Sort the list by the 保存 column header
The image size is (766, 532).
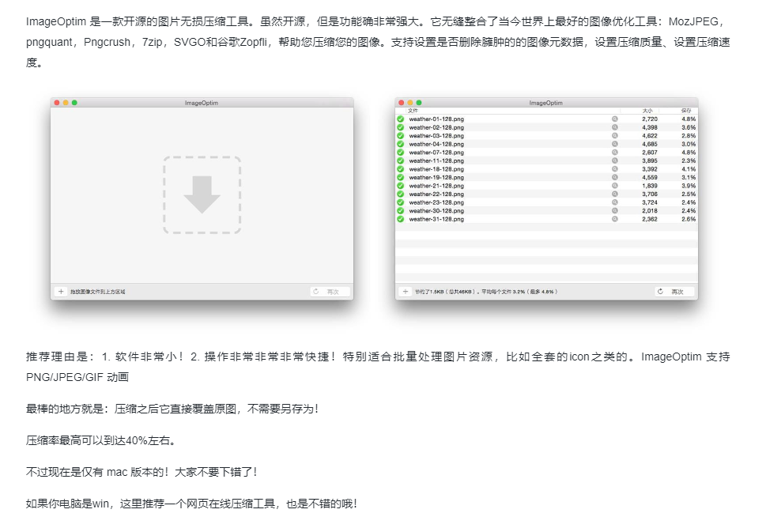(686, 111)
